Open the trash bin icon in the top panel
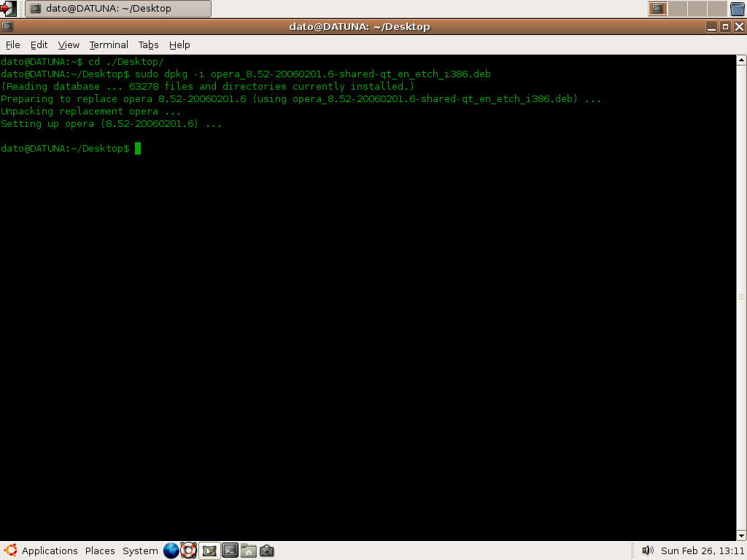This screenshot has height=560, width=747. tap(738, 9)
